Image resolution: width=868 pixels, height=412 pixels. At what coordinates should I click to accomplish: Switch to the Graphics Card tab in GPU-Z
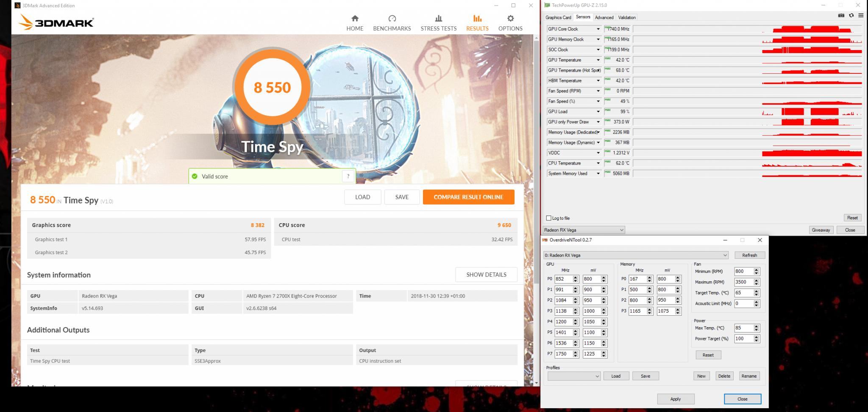click(558, 17)
